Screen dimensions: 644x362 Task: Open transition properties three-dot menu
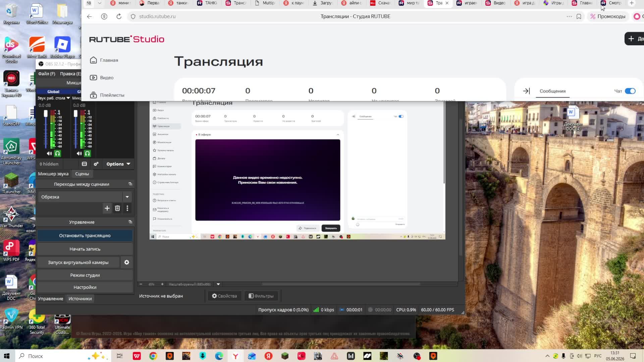127,208
